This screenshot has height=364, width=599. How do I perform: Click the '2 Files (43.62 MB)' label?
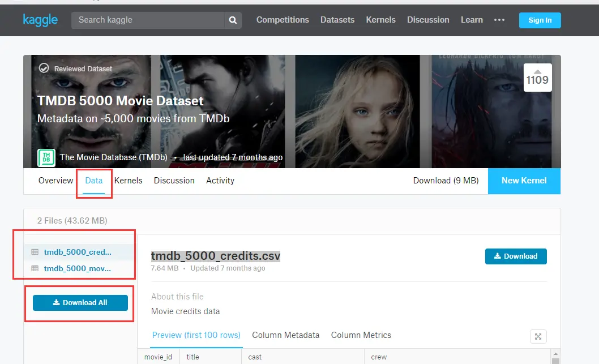72,221
